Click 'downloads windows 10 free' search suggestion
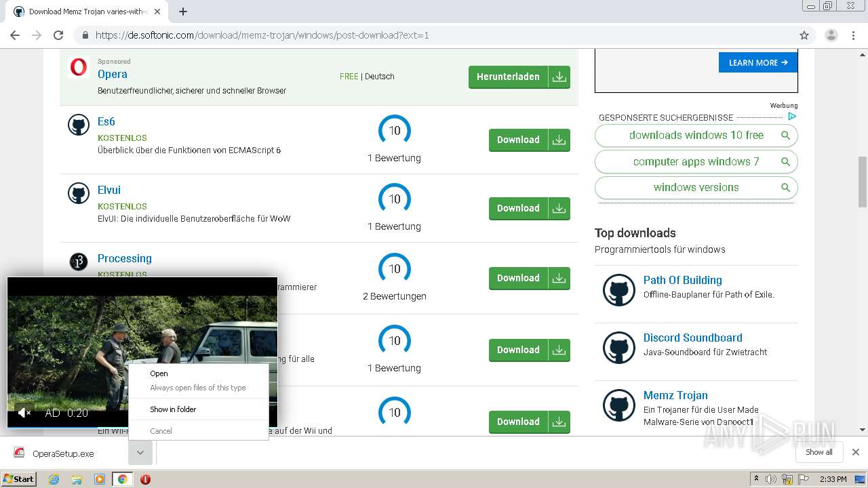Viewport: 868px width, 488px height. click(x=696, y=136)
